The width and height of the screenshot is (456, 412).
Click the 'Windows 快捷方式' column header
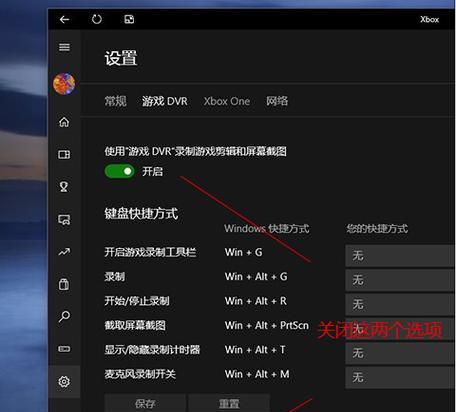[x=267, y=229]
